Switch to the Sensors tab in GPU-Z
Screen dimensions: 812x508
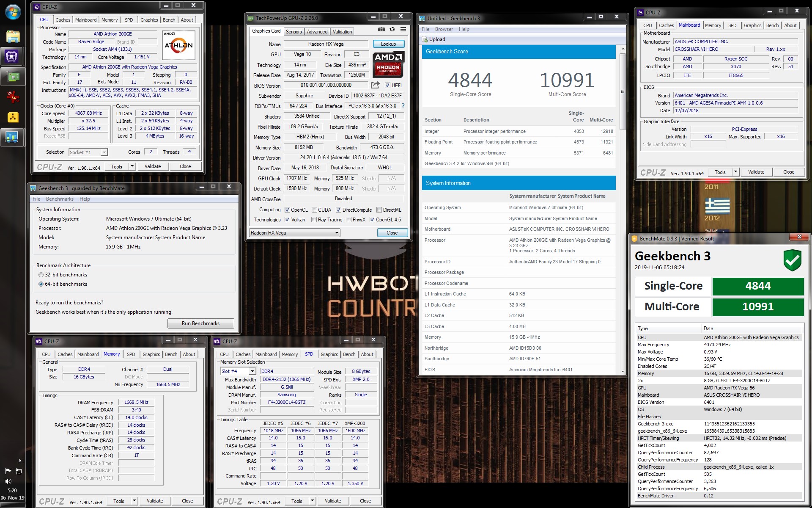(294, 32)
